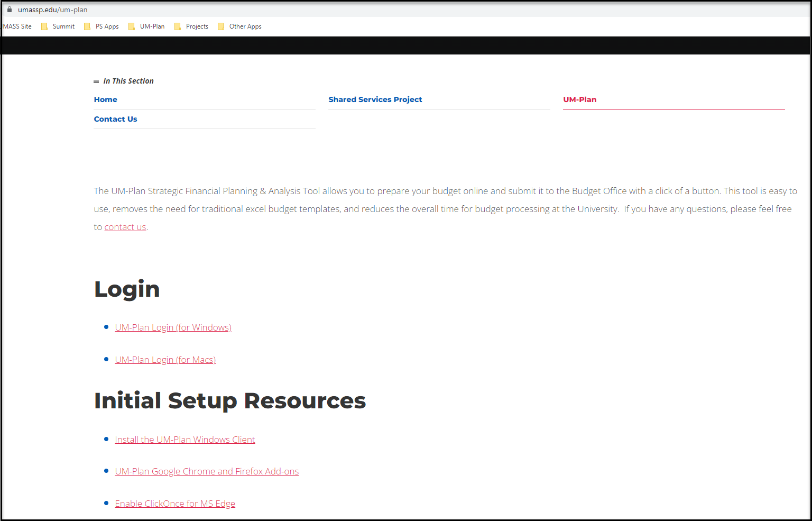
Task: Open the Summit bookmark folder
Action: coord(58,26)
